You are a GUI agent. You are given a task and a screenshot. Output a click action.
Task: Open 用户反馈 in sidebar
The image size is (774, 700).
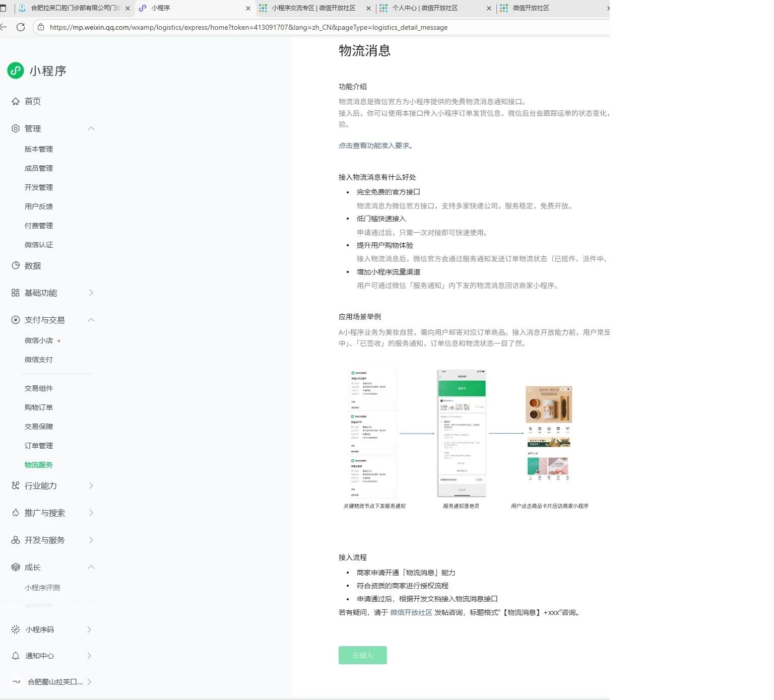39,206
